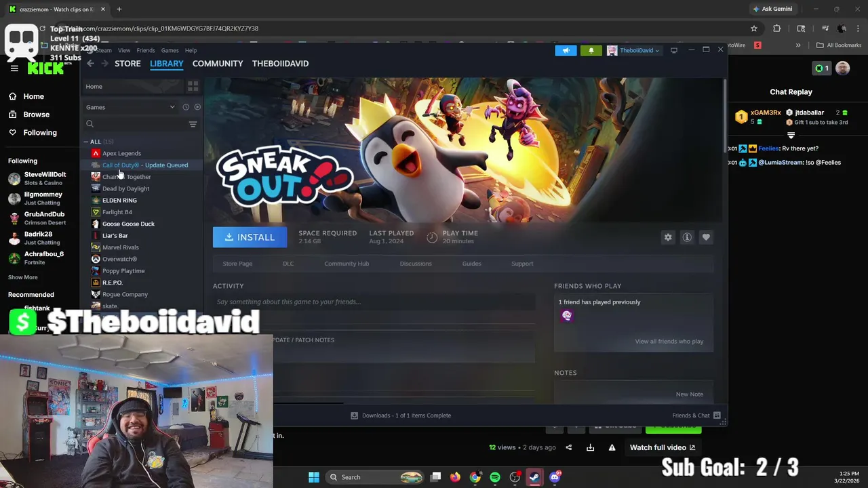Add Sneak Out to favorites heart
868x488 pixels.
point(706,237)
